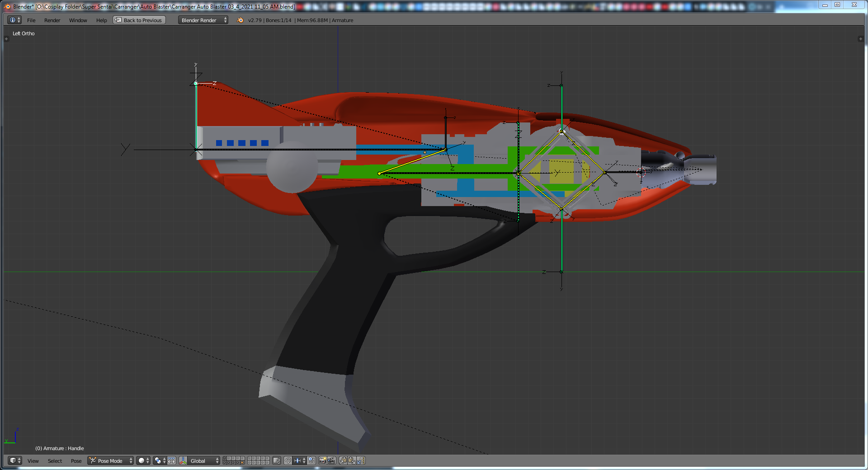Open the 3D View editor type selector
The width and height of the screenshot is (868, 470).
[x=15, y=461]
